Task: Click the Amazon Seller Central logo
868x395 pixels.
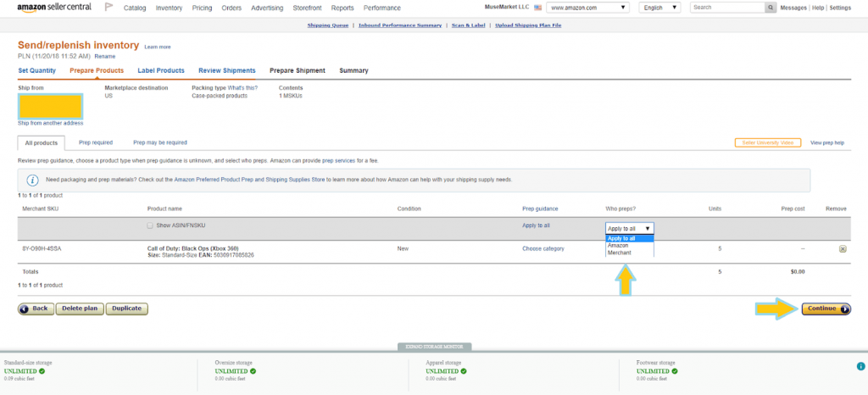Action: 54,8
